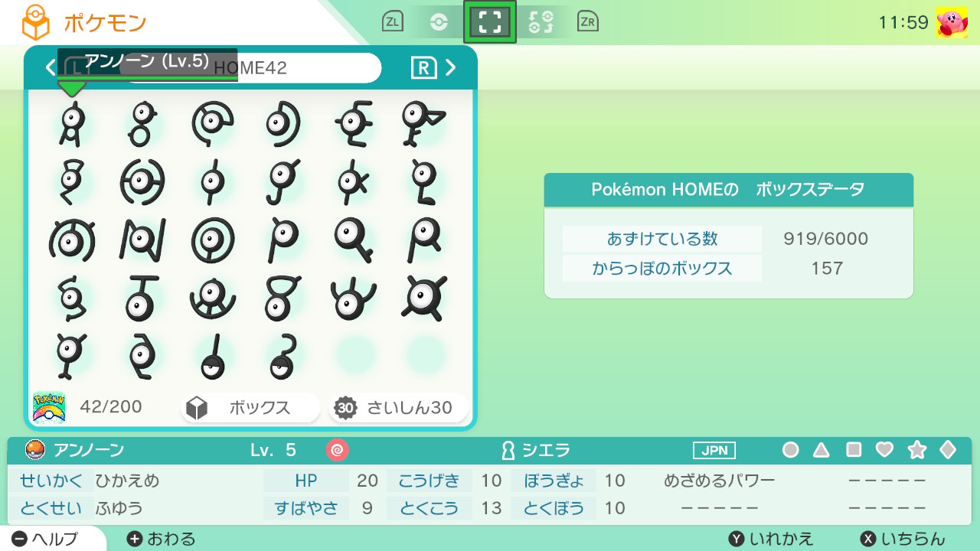The image size is (980, 551).
Task: Toggle the star marking
Action: [x=917, y=450]
